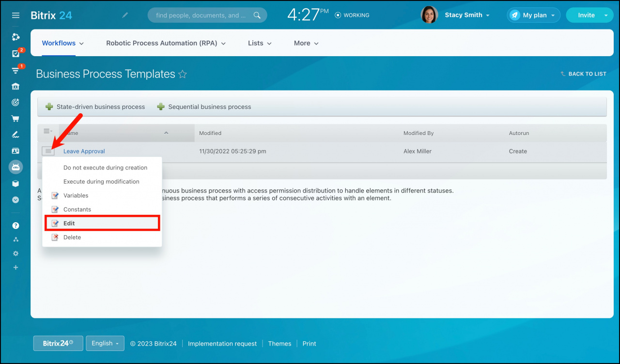Sort by the Name column arrow
620x364 pixels.
[166, 133]
